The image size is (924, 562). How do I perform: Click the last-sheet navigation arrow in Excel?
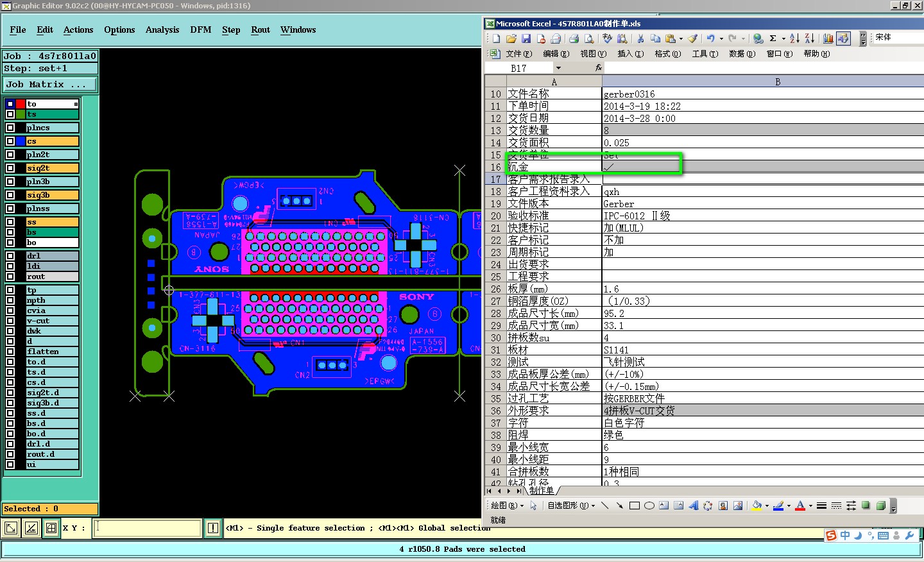click(x=519, y=491)
